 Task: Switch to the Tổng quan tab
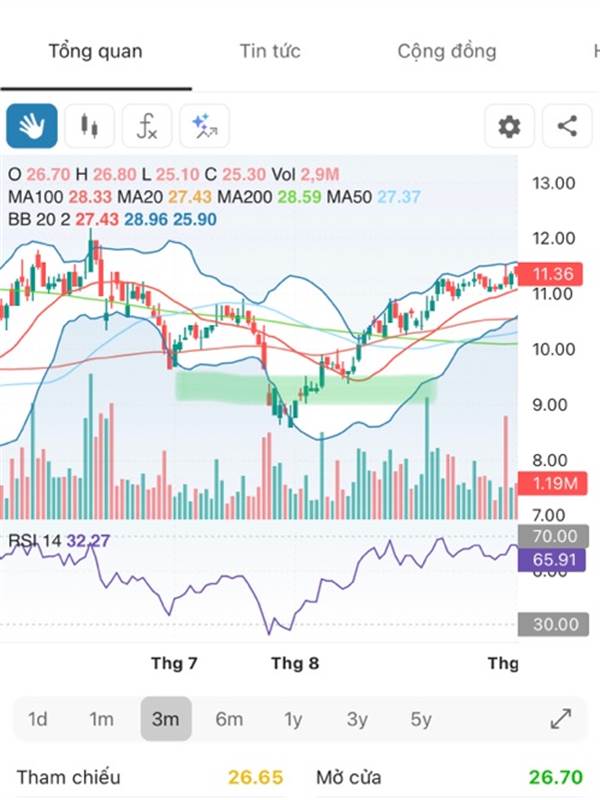click(x=95, y=51)
